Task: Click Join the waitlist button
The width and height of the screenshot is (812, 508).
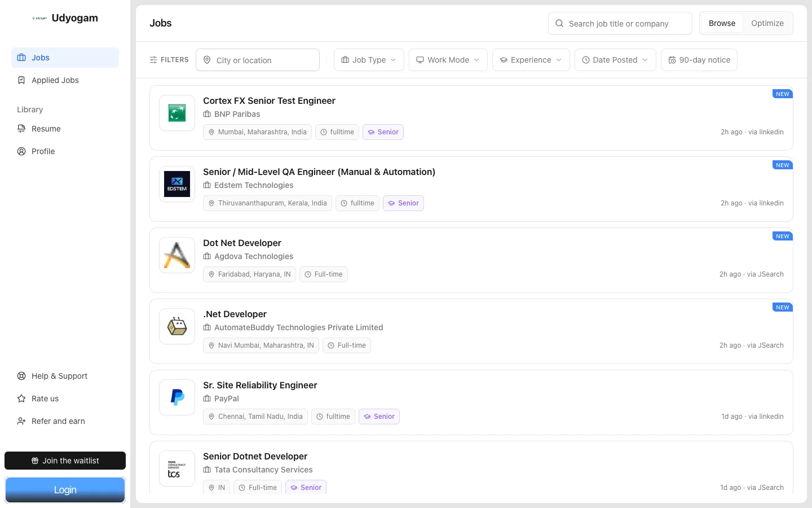Action: 65,461
